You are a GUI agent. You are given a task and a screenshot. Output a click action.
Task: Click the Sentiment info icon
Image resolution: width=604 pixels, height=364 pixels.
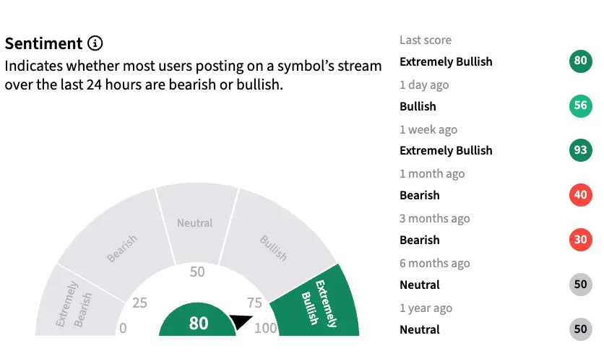[x=95, y=43]
